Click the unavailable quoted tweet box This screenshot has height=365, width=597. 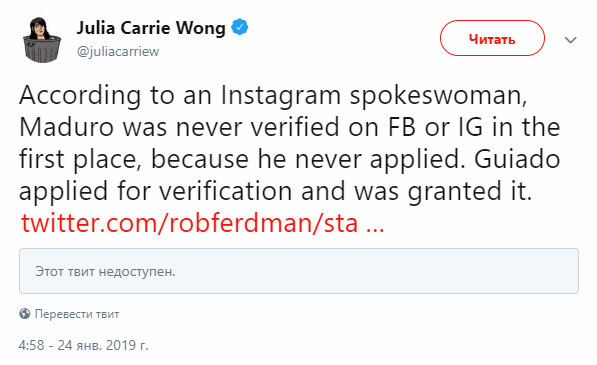(299, 271)
